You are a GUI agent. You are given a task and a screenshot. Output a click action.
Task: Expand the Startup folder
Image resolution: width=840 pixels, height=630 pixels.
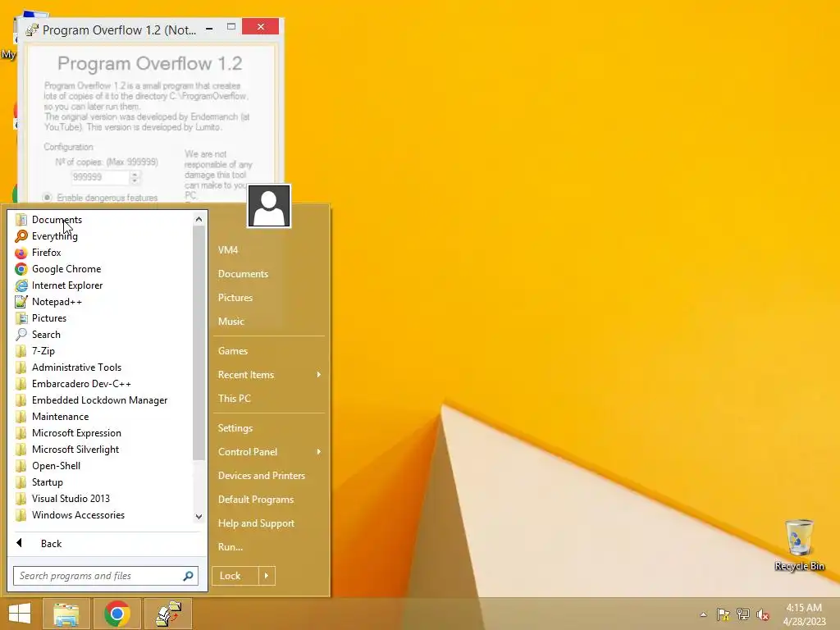coord(47,482)
